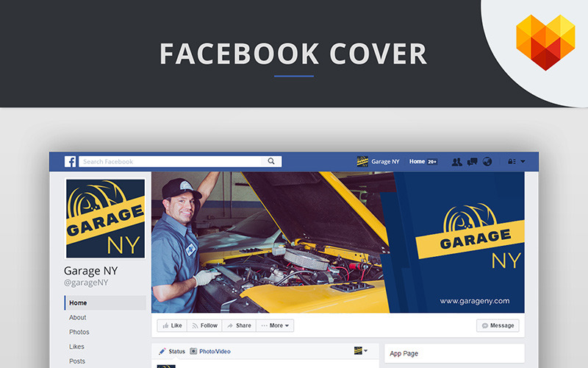
Task: Click the heart-shaped gem logo in corner
Action: 545,42
